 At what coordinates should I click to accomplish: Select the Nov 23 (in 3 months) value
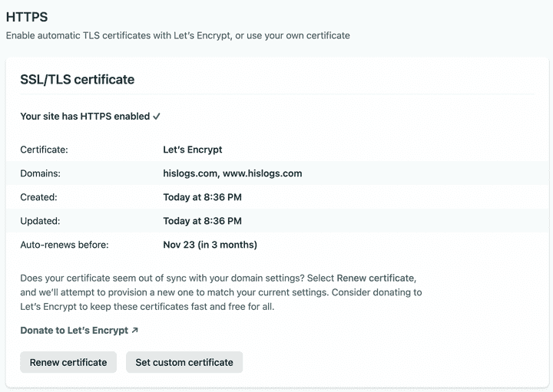point(210,245)
